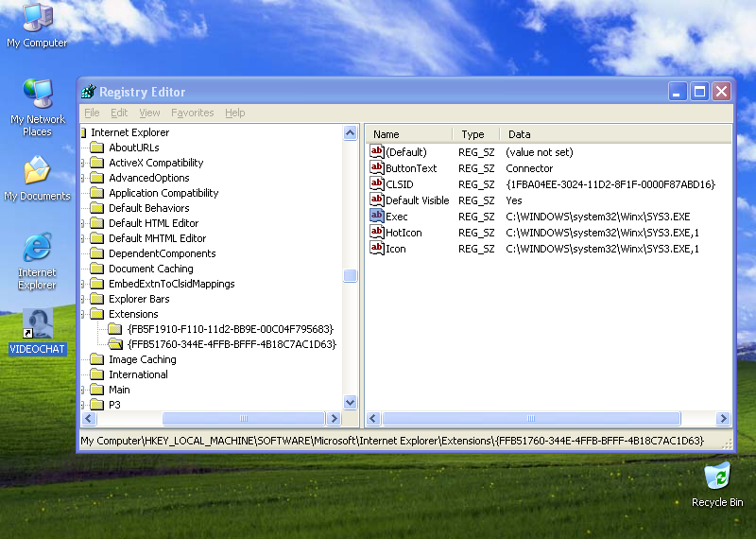Screen dimensions: 756x539
Task: Open My Network Places desktop icon
Action: 37,107
